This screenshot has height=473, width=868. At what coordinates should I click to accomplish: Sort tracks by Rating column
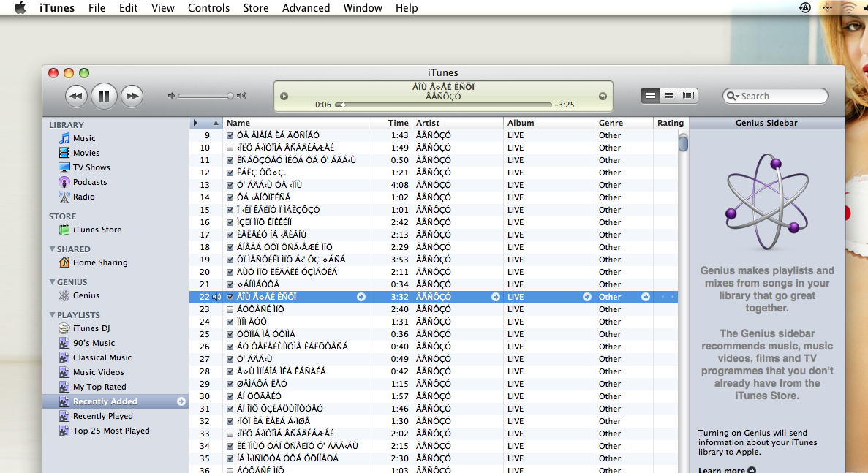[671, 123]
